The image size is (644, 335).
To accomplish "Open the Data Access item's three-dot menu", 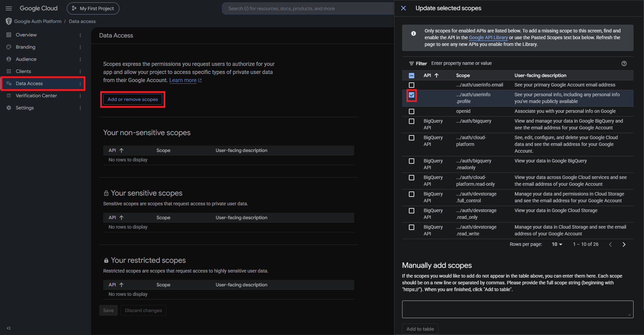I will 80,83.
